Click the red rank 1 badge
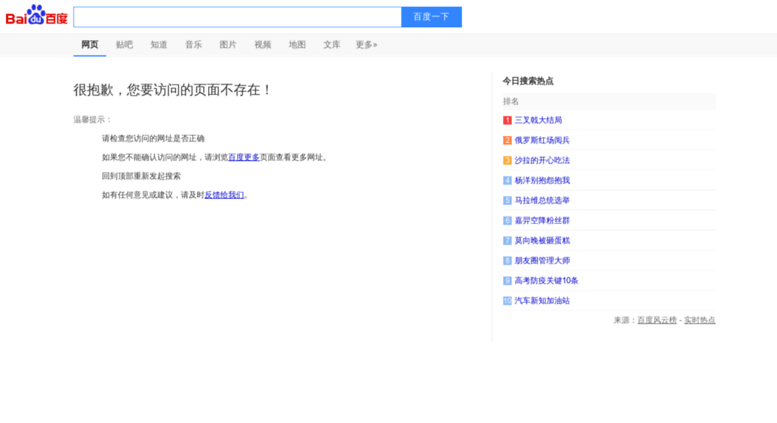Screen dimensions: 777x423 tap(507, 120)
